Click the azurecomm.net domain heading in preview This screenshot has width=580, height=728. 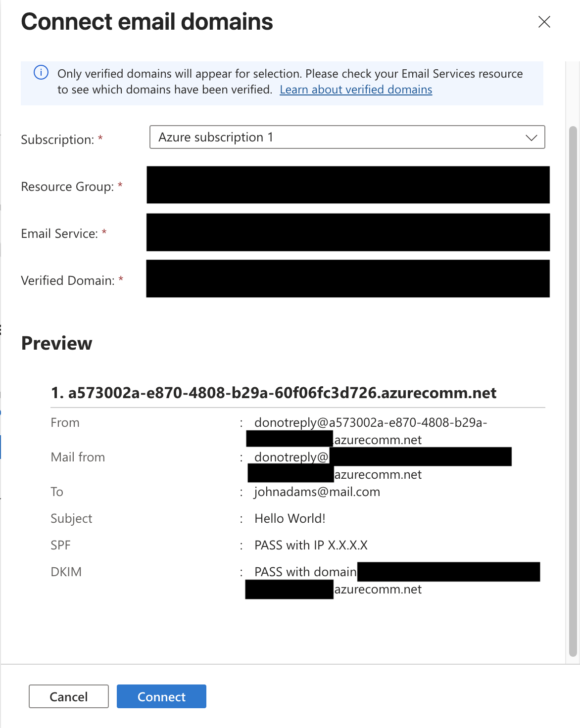274,393
